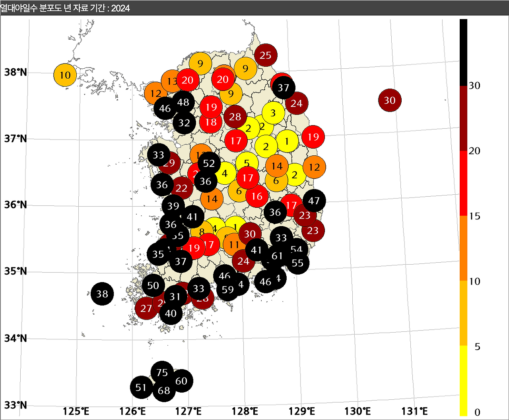The height and width of the screenshot is (420, 509).
Task: Click the dark red marker labeled 27
Action: [146, 308]
